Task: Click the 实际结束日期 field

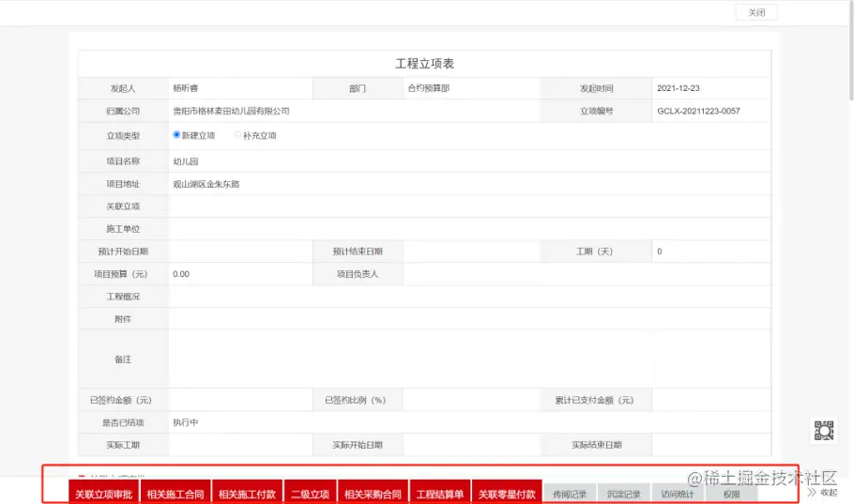Action: (711, 445)
